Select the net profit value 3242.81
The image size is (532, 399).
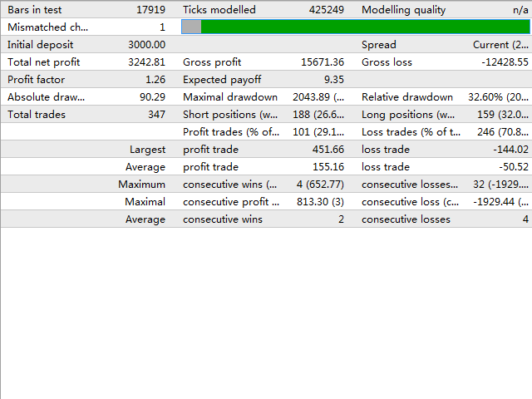coord(146,62)
